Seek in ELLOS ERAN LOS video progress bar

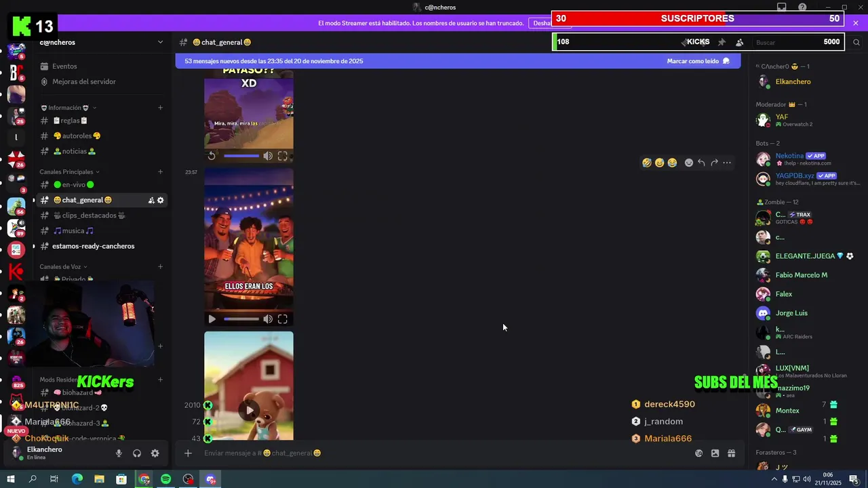point(241,319)
